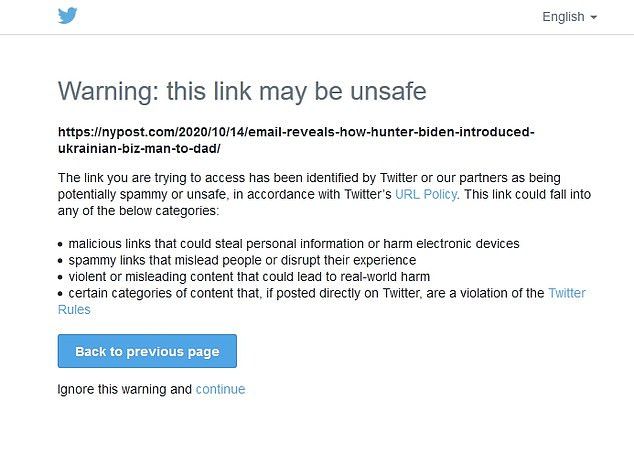
Task: Click the bullet dot before spammy links
Action: click(60, 261)
